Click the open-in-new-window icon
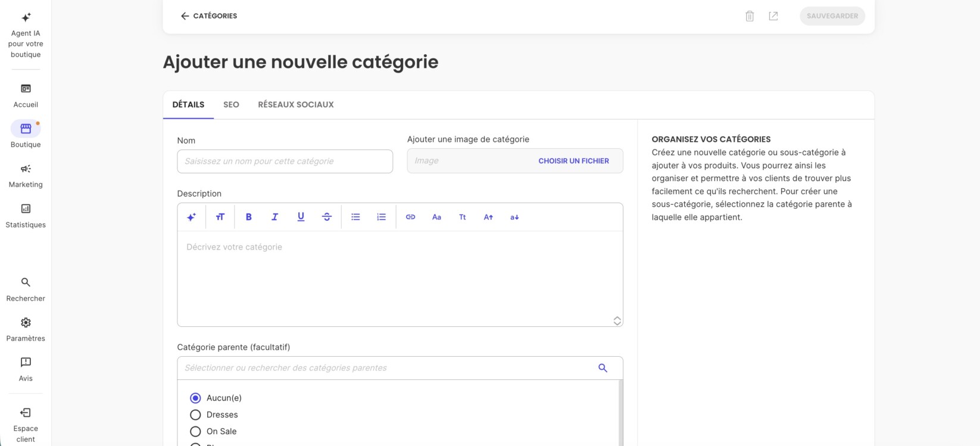The height and width of the screenshot is (446, 980). pyautogui.click(x=773, y=16)
